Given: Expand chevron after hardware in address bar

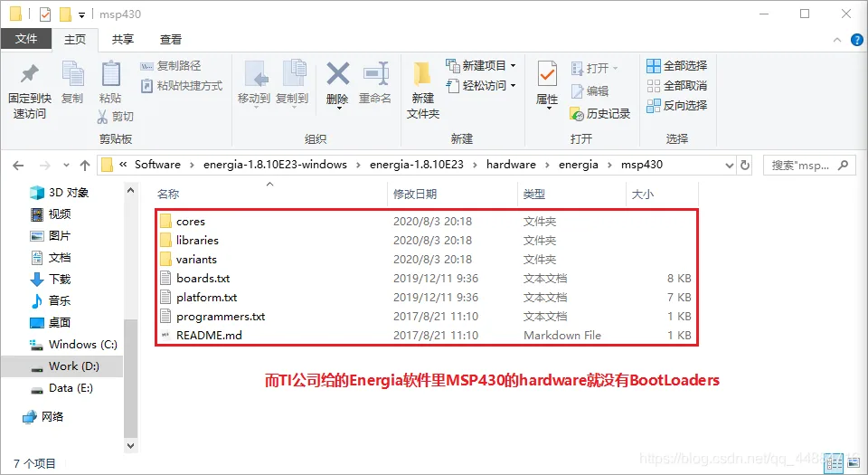Looking at the screenshot, I should point(547,165).
